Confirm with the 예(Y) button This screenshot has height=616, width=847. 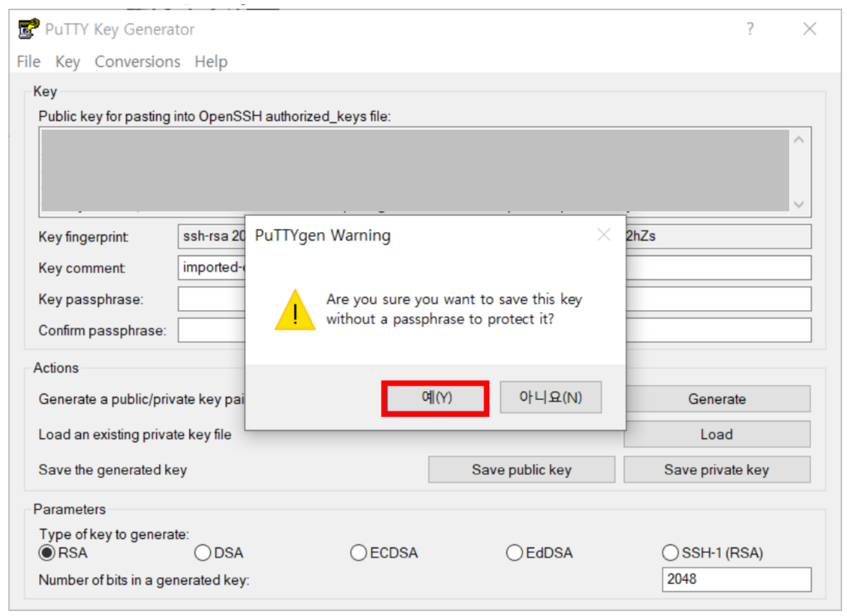(x=435, y=398)
